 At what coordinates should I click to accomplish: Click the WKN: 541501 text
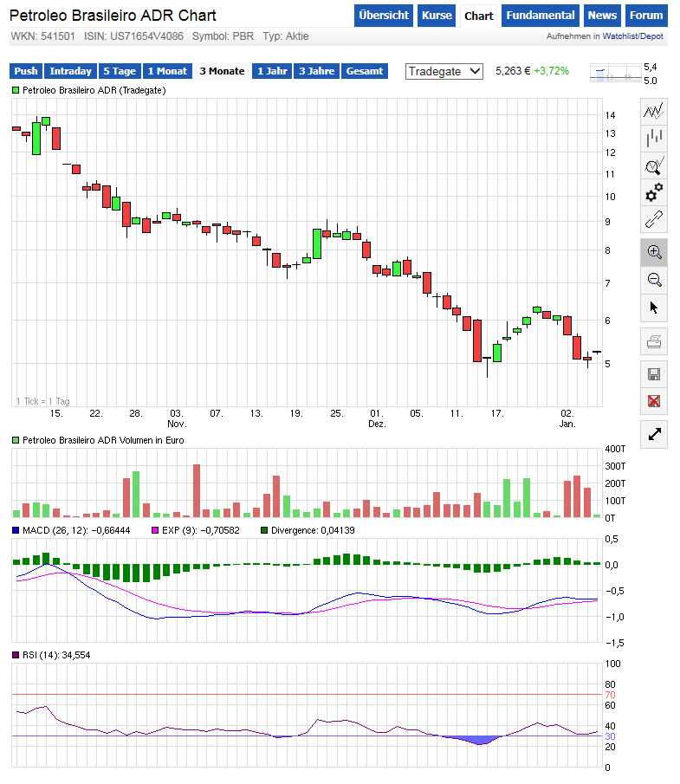click(x=43, y=36)
